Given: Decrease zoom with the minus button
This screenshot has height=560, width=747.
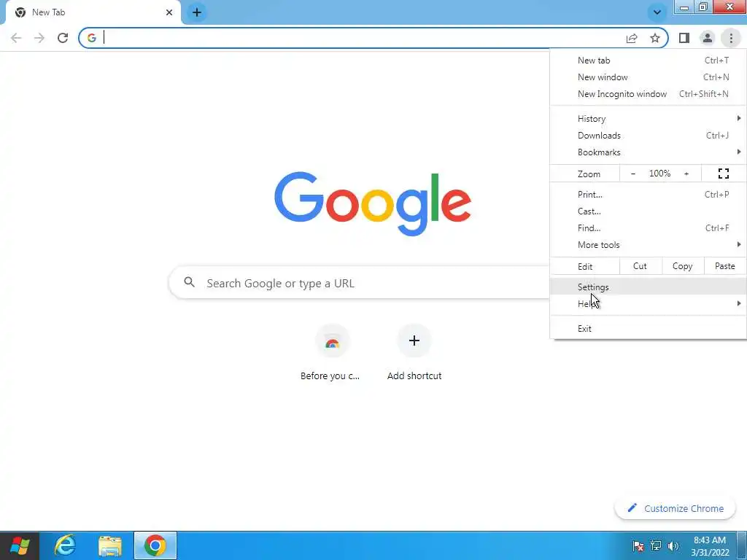Looking at the screenshot, I should [633, 174].
